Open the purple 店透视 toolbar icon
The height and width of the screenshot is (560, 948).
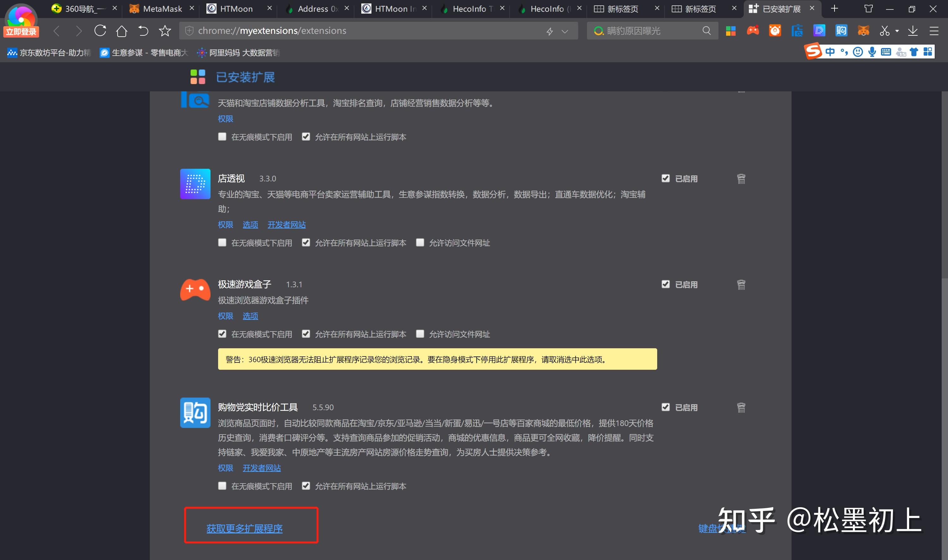819,31
